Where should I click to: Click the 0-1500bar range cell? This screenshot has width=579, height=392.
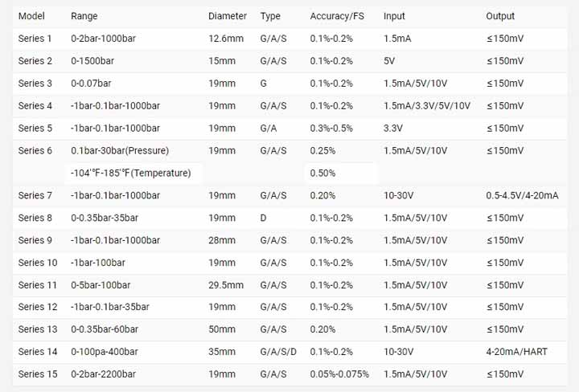tap(92, 61)
